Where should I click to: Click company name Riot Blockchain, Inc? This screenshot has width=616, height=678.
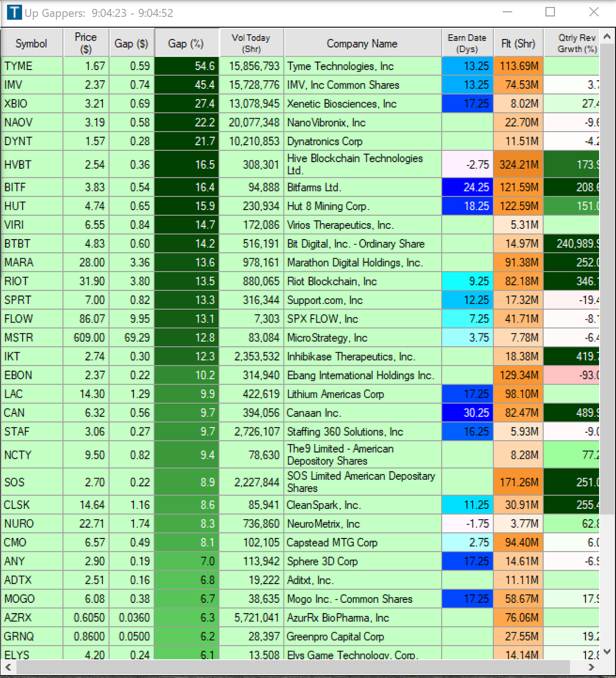click(x=332, y=281)
